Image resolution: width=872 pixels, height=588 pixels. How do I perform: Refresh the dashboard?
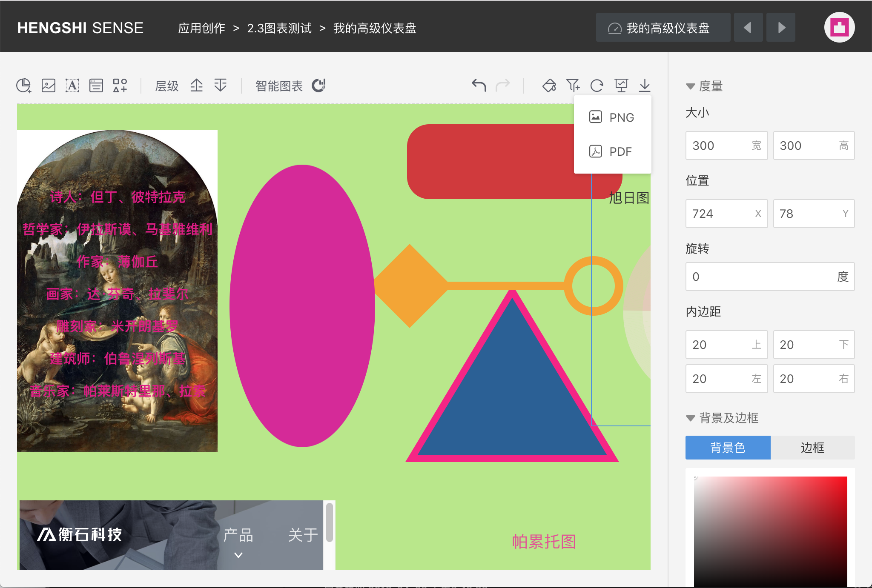pos(597,86)
